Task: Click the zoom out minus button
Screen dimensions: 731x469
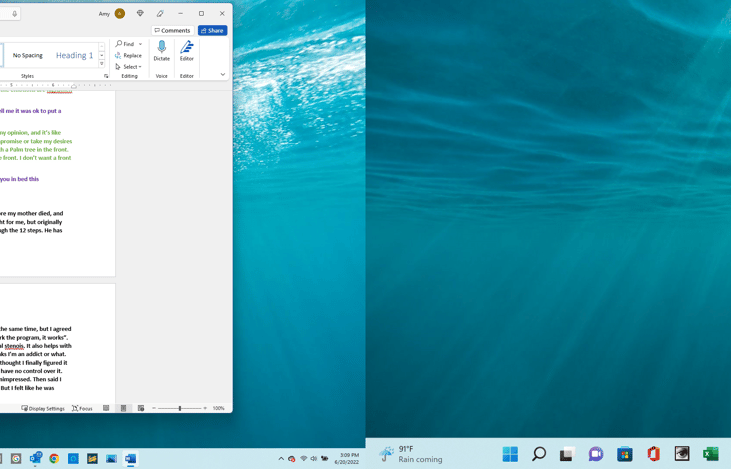Action: coord(154,408)
